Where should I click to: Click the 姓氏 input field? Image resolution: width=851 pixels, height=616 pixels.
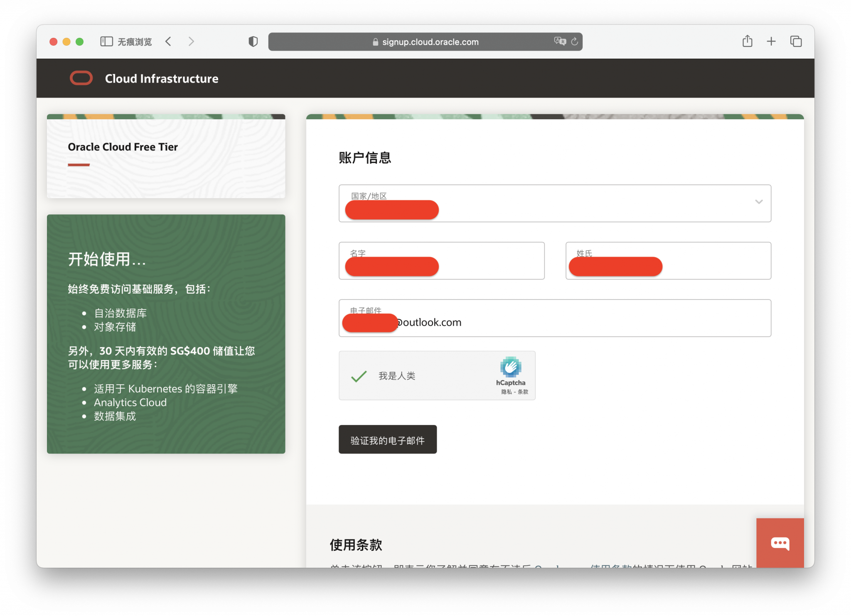pos(668,261)
